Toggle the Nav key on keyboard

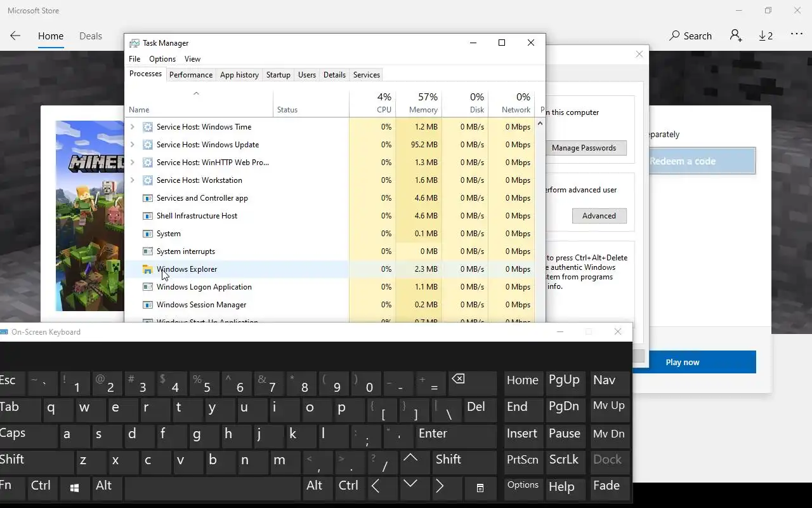(609, 384)
